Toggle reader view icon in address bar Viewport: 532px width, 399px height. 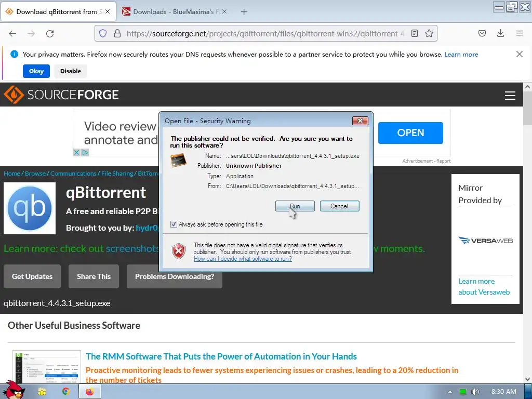tap(414, 33)
